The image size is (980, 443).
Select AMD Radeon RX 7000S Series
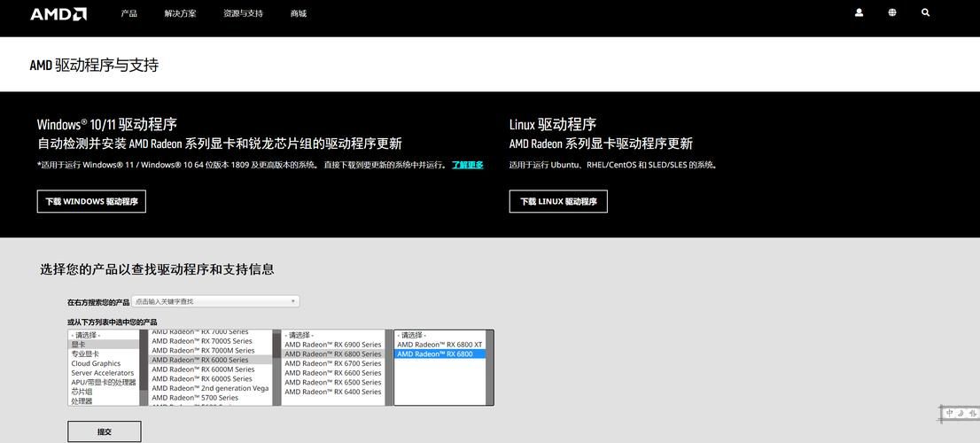211,341
